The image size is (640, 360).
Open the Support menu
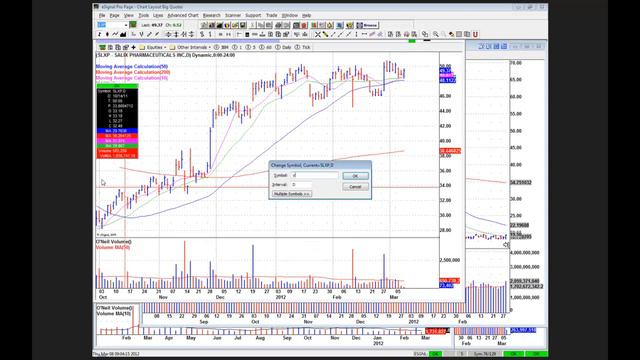pyautogui.click(x=253, y=16)
